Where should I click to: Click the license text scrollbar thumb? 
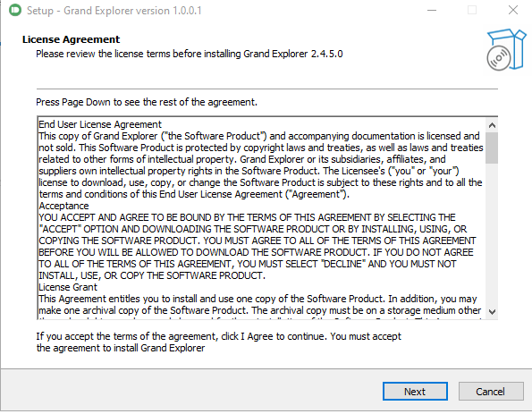click(492, 148)
